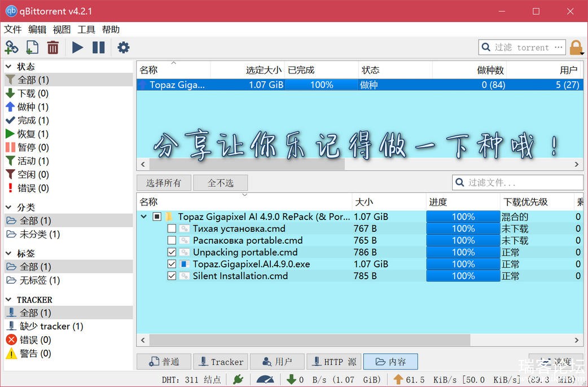588x387 pixels.
Task: Open the 工具 menu
Action: coord(86,29)
